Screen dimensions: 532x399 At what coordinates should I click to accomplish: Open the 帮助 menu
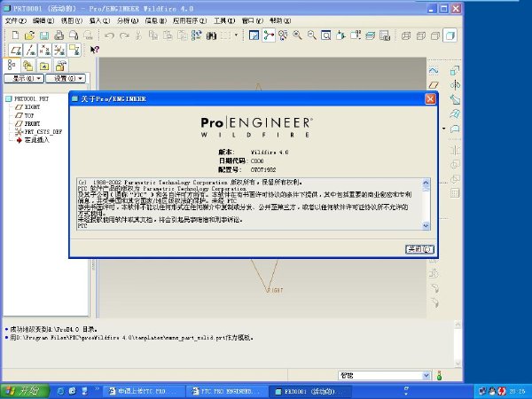click(280, 20)
